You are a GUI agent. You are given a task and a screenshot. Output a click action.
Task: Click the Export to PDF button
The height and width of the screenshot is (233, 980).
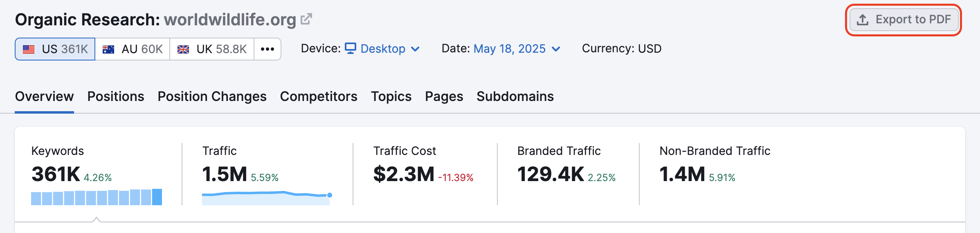904,20
